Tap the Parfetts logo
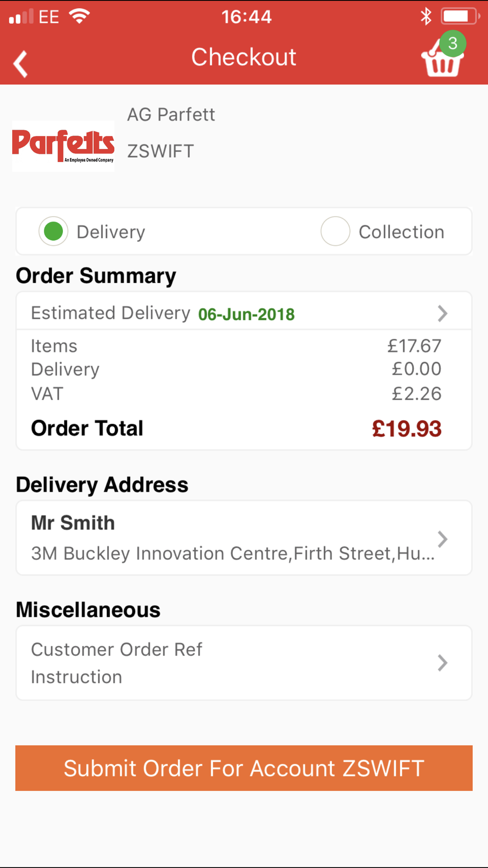The image size is (488, 868). 63,146
